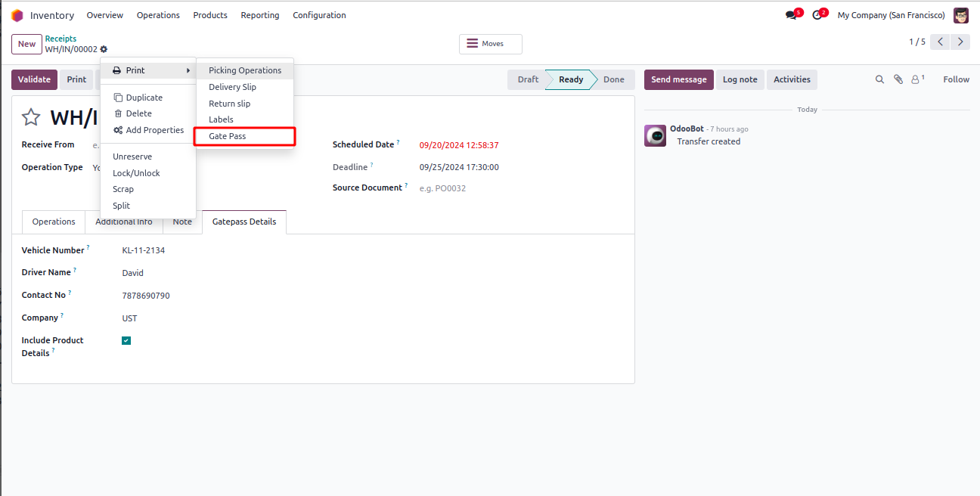Go to the next record arrow
Screen dimensions: 980x496
pos(960,42)
